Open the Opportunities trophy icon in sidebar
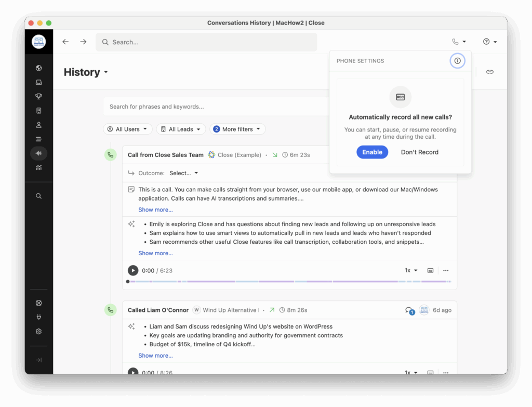 (39, 96)
